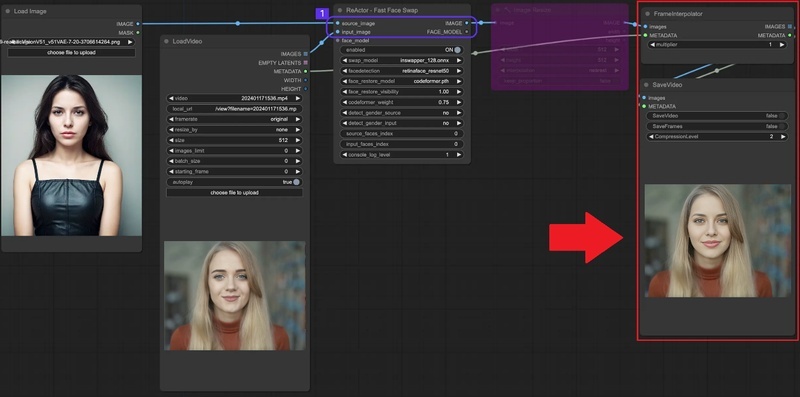Click the LoadVideo IMAGES output socket
Viewport: 800px width, 397px height.
pos(306,54)
